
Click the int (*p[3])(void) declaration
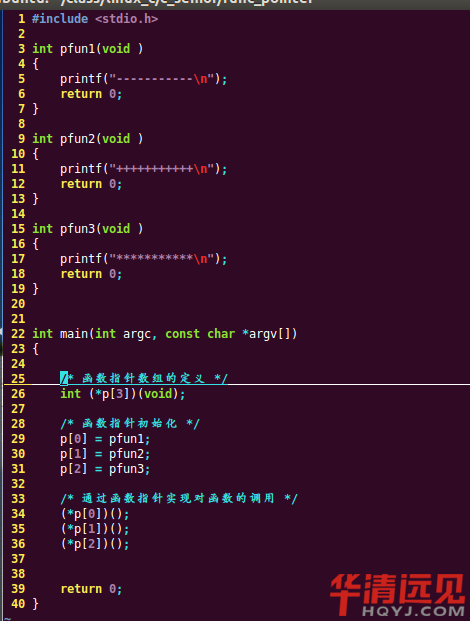(123, 394)
